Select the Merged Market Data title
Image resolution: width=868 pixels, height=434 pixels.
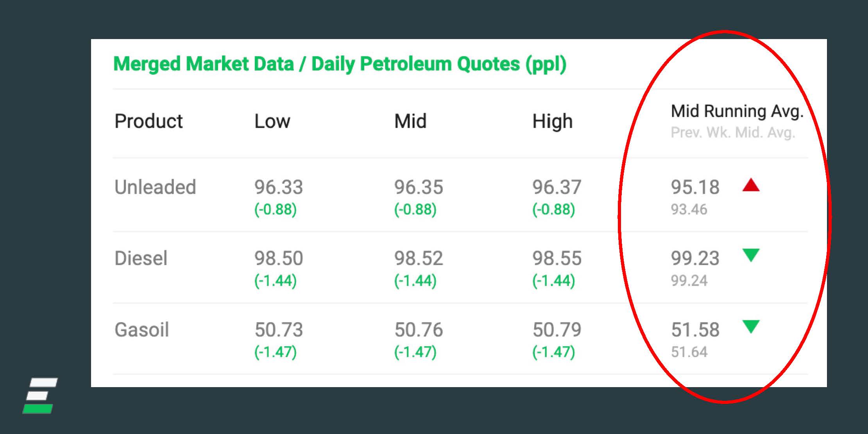click(x=339, y=64)
